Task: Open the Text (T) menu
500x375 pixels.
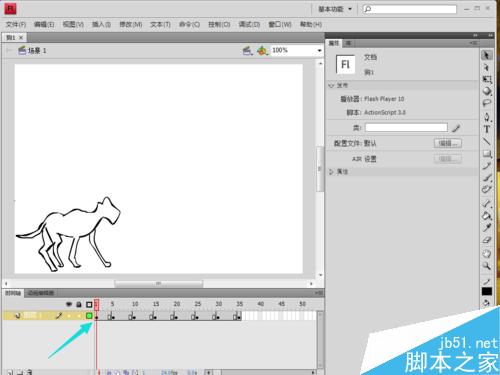Action: click(160, 24)
